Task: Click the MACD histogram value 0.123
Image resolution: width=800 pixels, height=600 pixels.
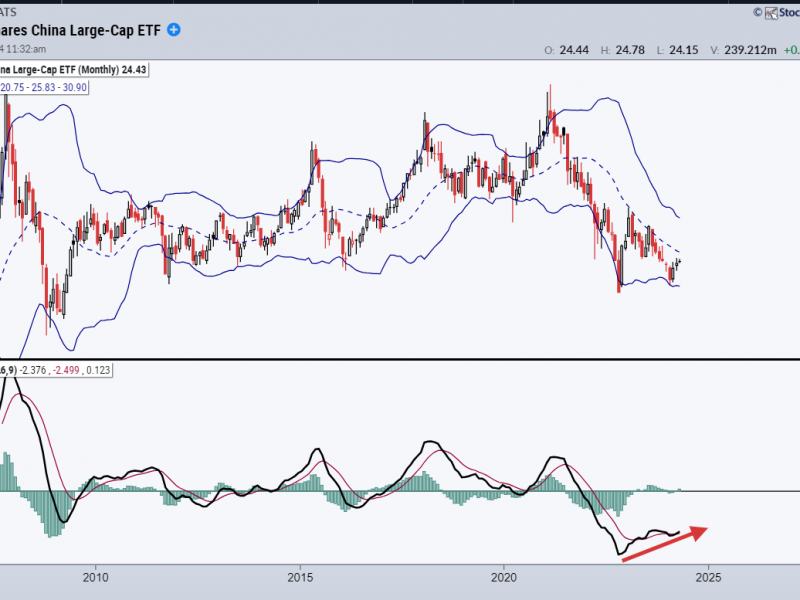Action: 98,370
